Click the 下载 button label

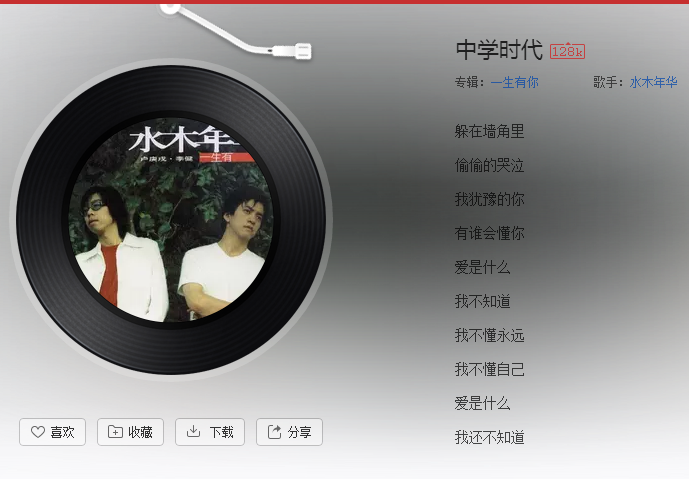pos(221,432)
